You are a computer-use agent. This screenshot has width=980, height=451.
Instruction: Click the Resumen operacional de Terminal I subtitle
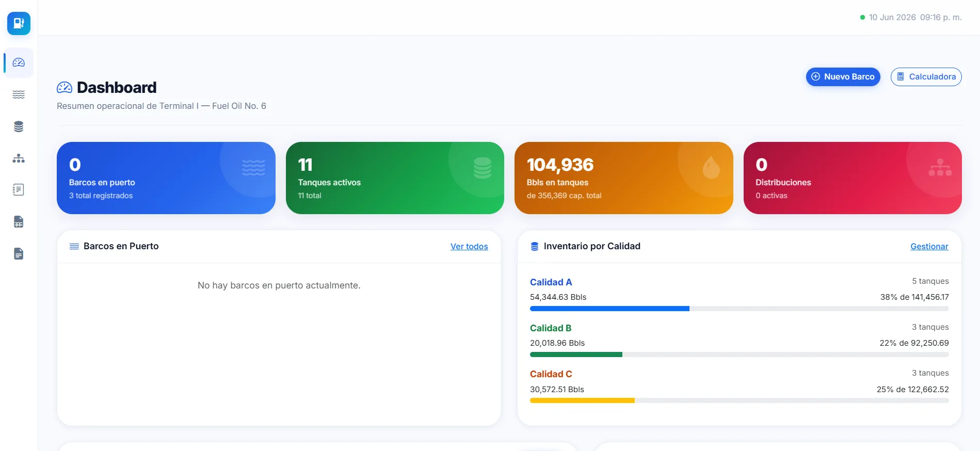162,106
